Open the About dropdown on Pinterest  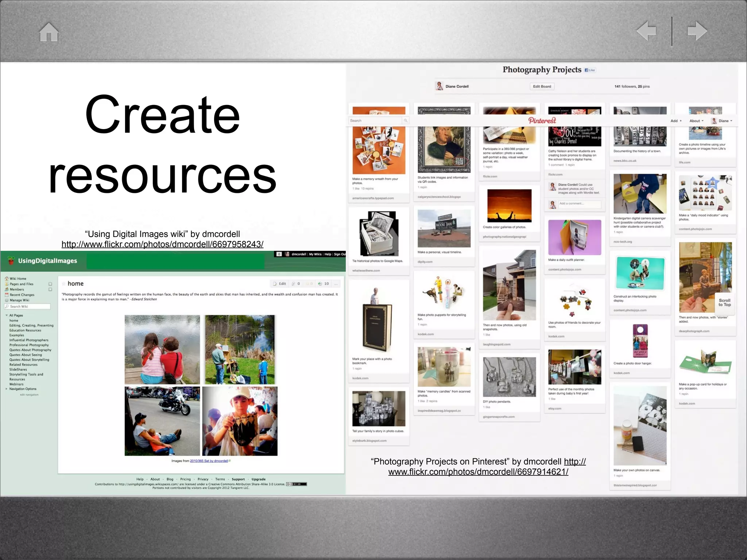click(x=696, y=121)
